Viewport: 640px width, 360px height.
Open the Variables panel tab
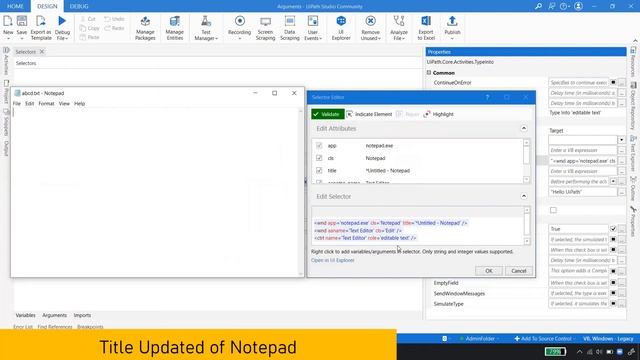pyautogui.click(x=25, y=316)
